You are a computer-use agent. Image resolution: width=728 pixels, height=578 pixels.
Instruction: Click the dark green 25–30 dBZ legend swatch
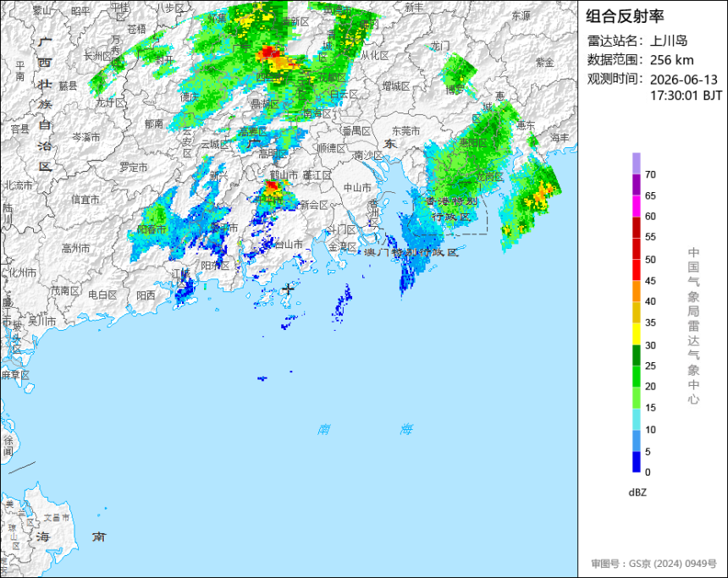(636, 355)
